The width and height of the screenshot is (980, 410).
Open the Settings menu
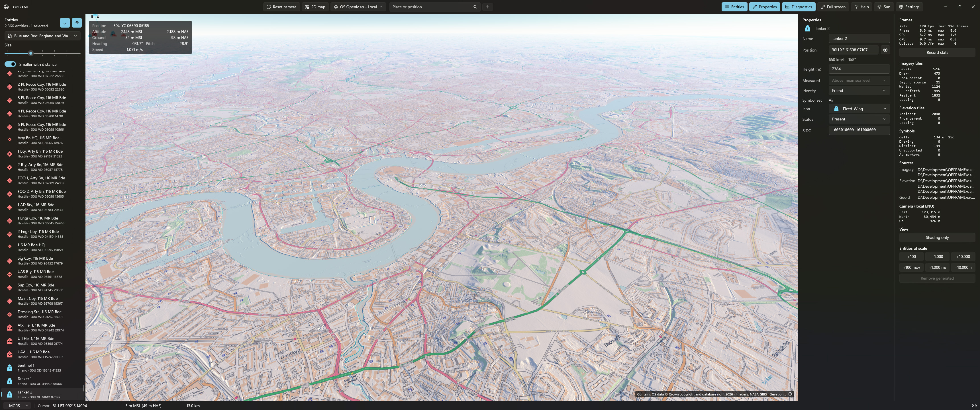909,7
